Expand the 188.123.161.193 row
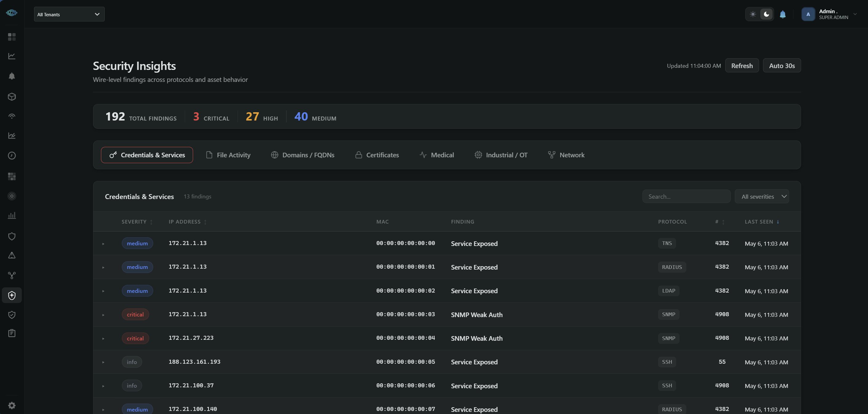This screenshot has width=868, height=414. tap(103, 362)
